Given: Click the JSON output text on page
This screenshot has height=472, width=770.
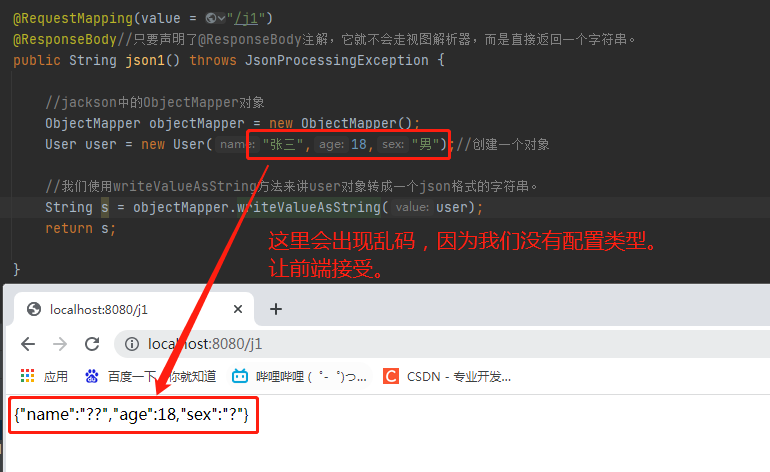Looking at the screenshot, I should point(132,415).
